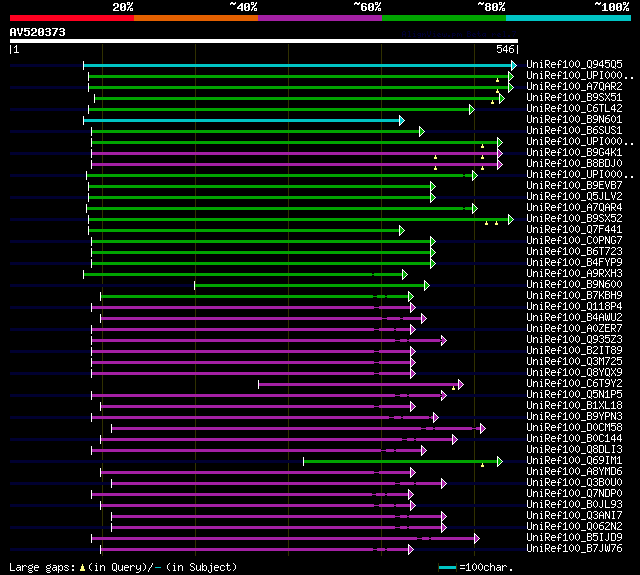Screen dimensions: 640x575
Task: Click the green alignment bar for UniRef100_B4FYP9
Action: 263,264
